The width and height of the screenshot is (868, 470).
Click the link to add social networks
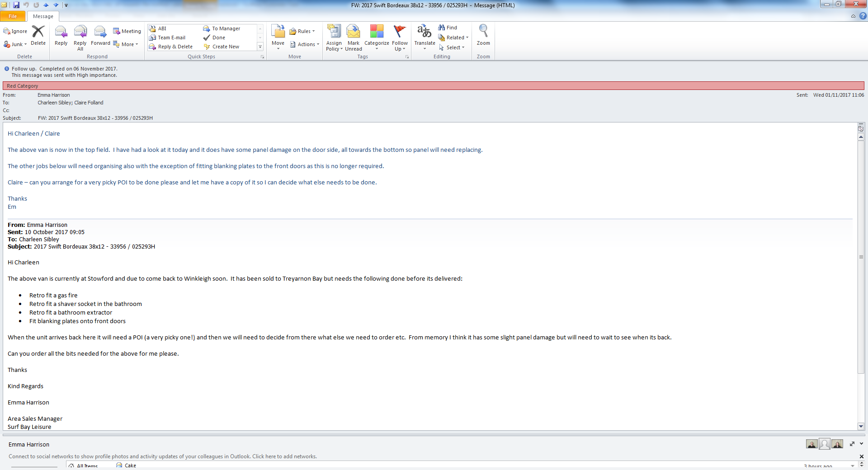pos(284,456)
